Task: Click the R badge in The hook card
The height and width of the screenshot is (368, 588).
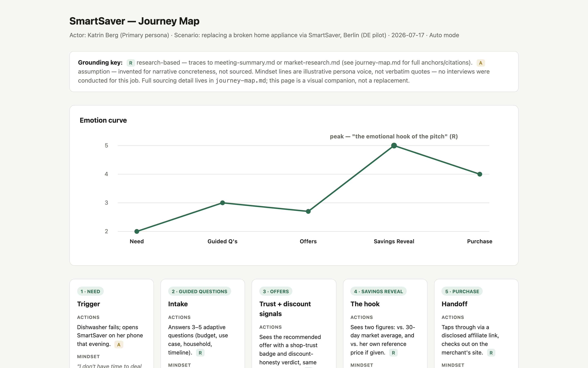Action: click(x=393, y=353)
